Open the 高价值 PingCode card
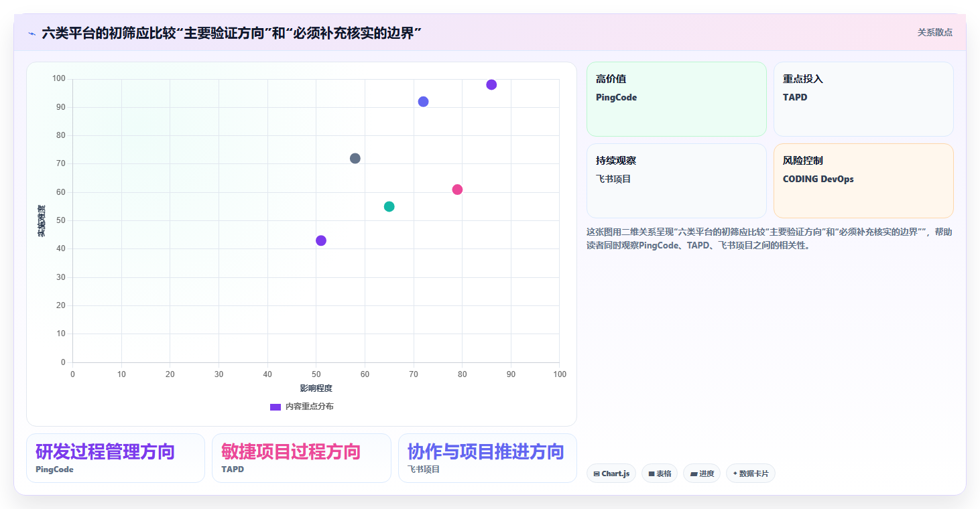This screenshot has width=980, height=509. pyautogui.click(x=676, y=99)
